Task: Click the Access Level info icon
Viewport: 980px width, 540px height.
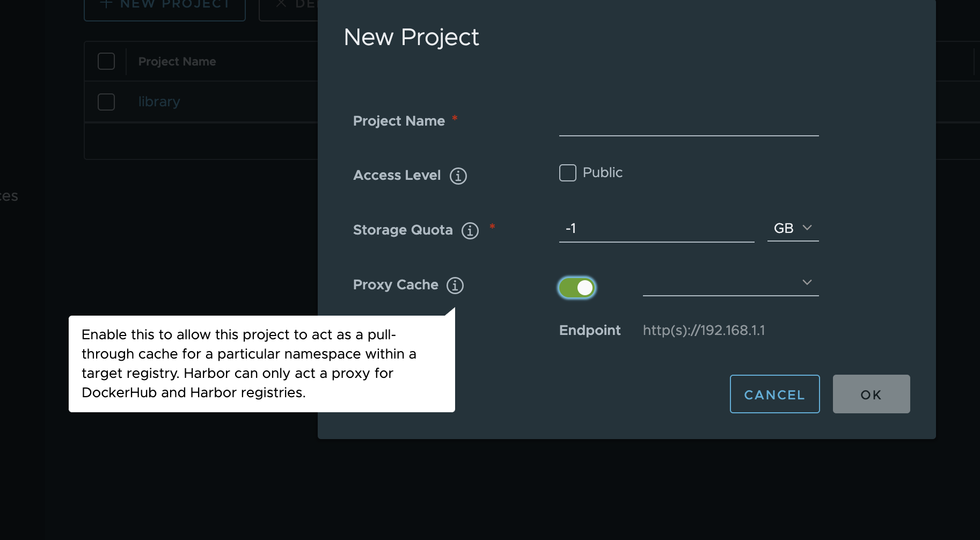Action: (458, 176)
